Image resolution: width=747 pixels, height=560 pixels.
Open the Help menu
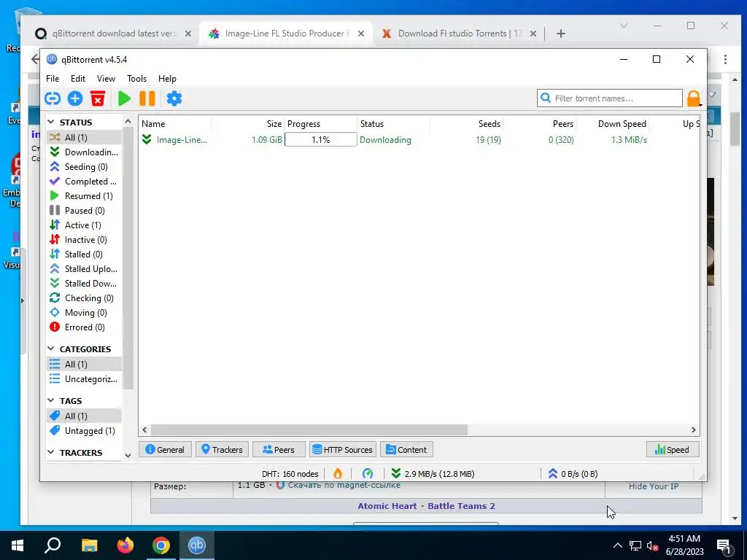point(167,79)
